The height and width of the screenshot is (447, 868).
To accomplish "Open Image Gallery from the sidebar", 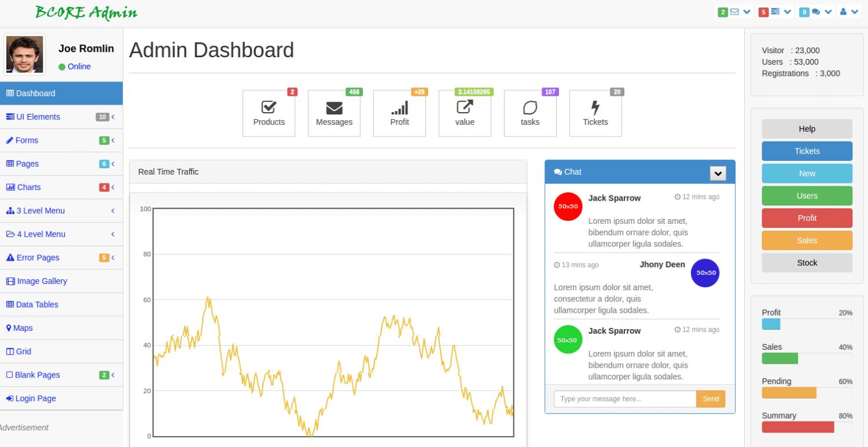I will click(61, 281).
